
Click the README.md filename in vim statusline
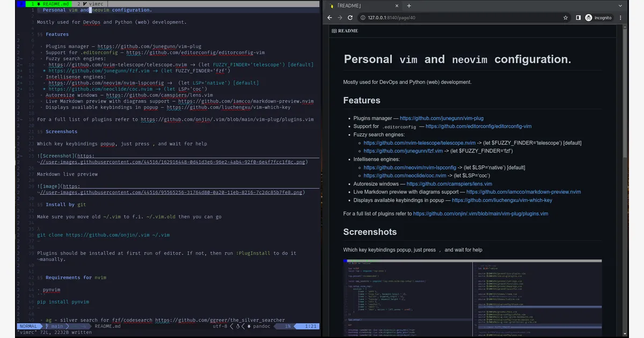tap(107, 326)
